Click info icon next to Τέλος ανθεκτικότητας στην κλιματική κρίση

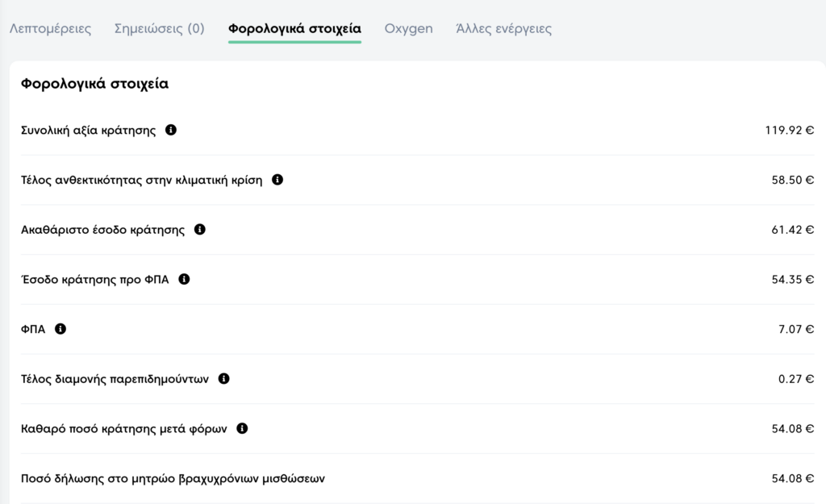(277, 180)
